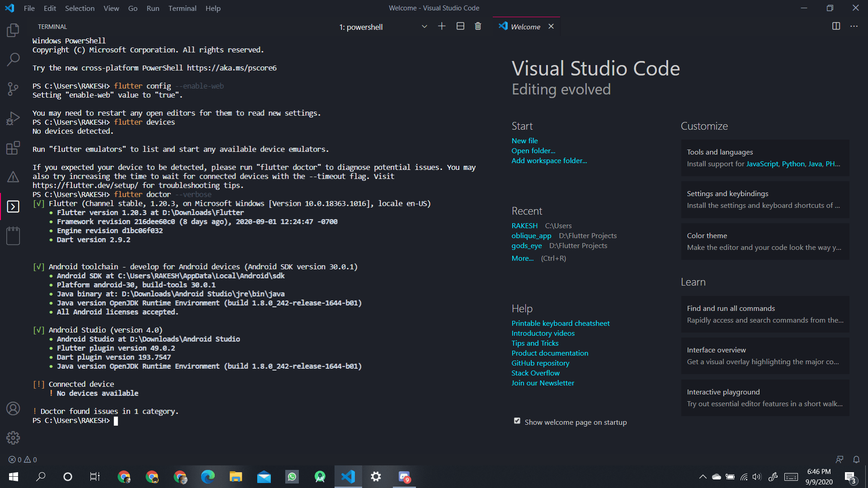This screenshot has width=868, height=488.
Task: Open the Extensions view
Action: click(13, 148)
